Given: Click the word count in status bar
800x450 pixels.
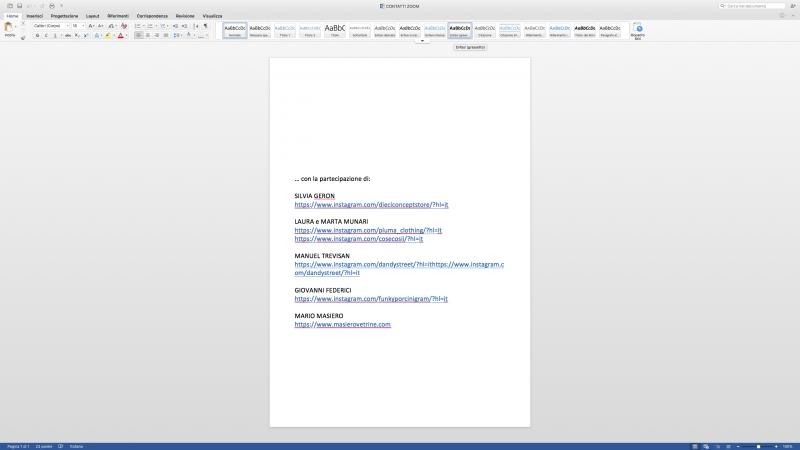Looking at the screenshot, I should 44,446.
